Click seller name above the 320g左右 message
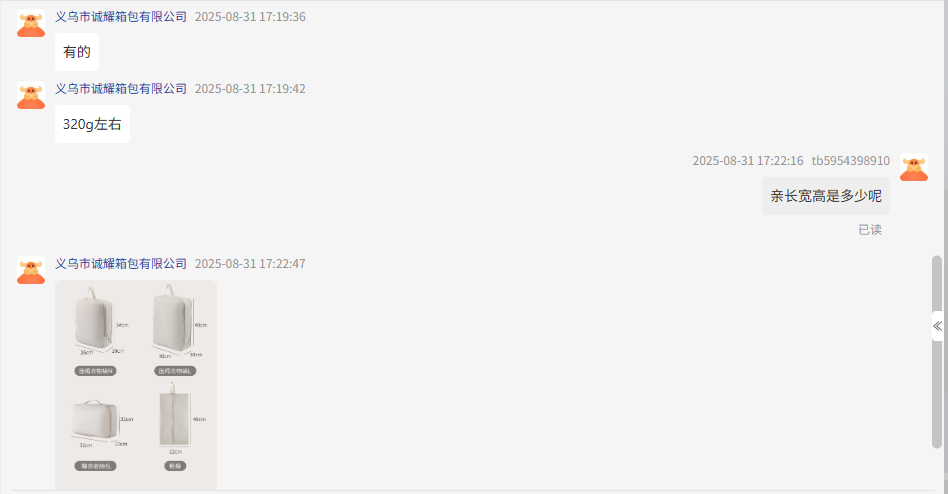The height and width of the screenshot is (494, 948). 121,89
